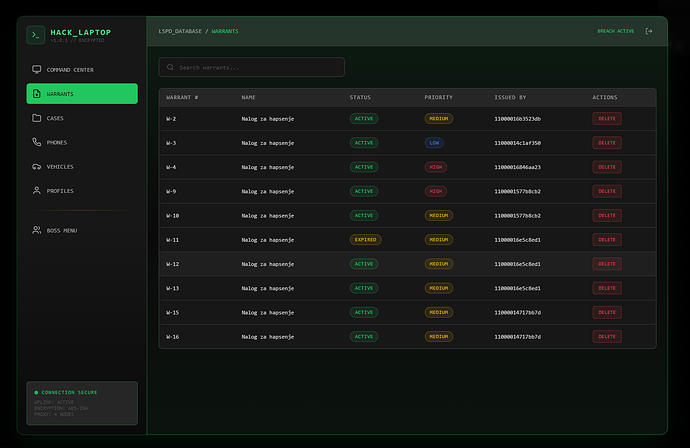Open the Profiles section

click(82, 191)
